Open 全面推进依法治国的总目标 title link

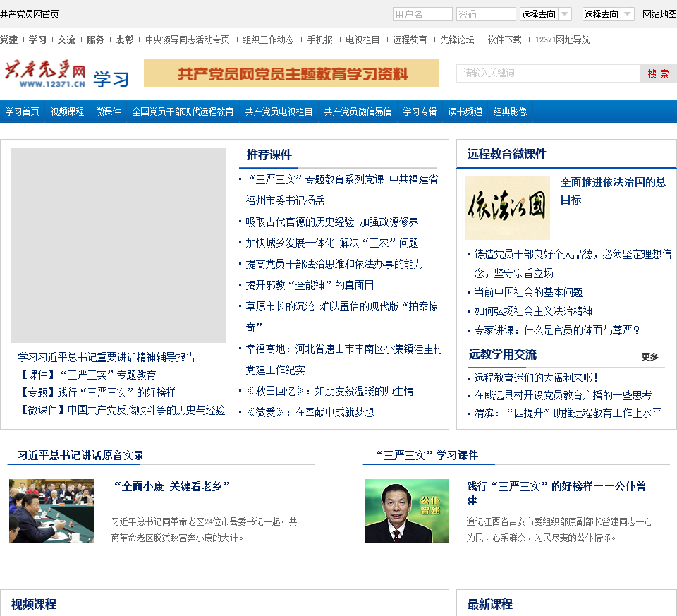[613, 191]
